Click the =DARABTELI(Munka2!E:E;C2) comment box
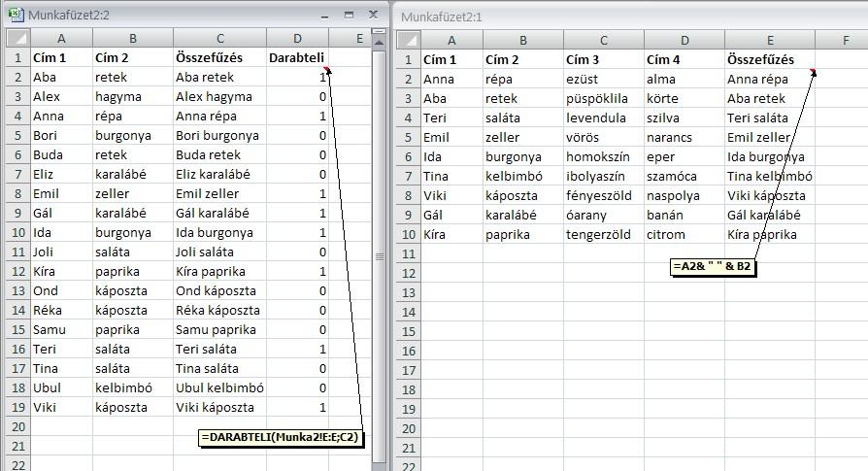Viewport: 868px width, 471px height. click(281, 437)
